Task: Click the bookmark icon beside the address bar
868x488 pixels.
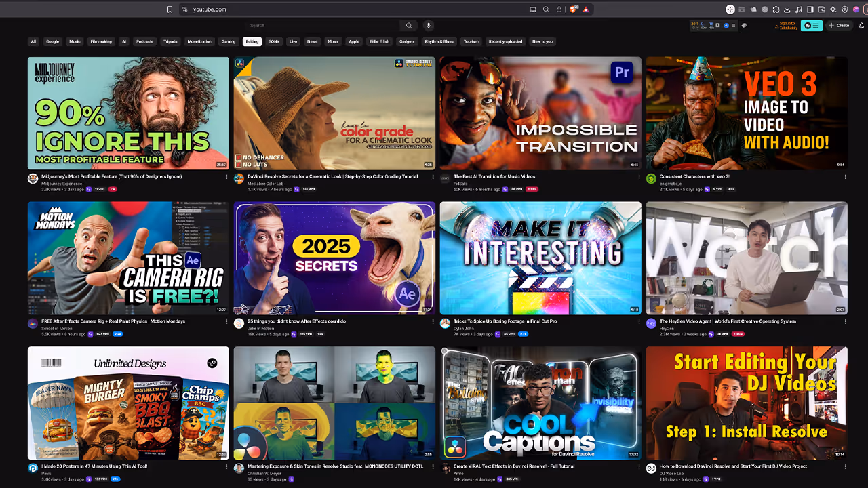Action: [170, 9]
